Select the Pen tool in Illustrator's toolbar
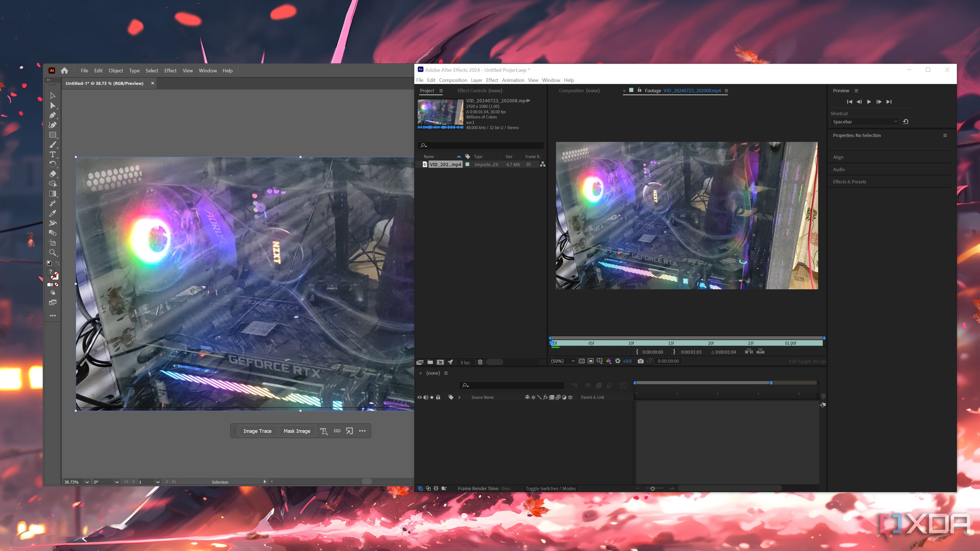Image resolution: width=980 pixels, height=551 pixels. 53,115
